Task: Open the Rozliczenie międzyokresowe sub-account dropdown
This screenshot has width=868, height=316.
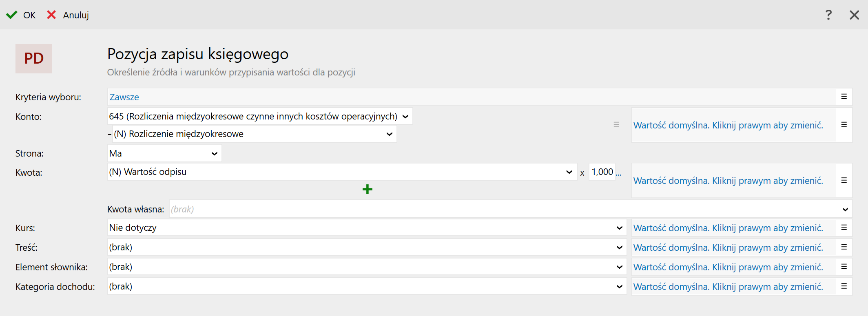Action: click(x=389, y=134)
